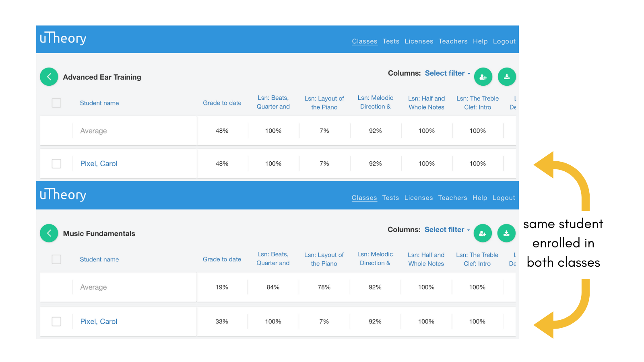Image resolution: width=644 pixels, height=362 pixels.
Task: Click Lsn: The Treble Clef header, upper table
Action: click(x=478, y=103)
